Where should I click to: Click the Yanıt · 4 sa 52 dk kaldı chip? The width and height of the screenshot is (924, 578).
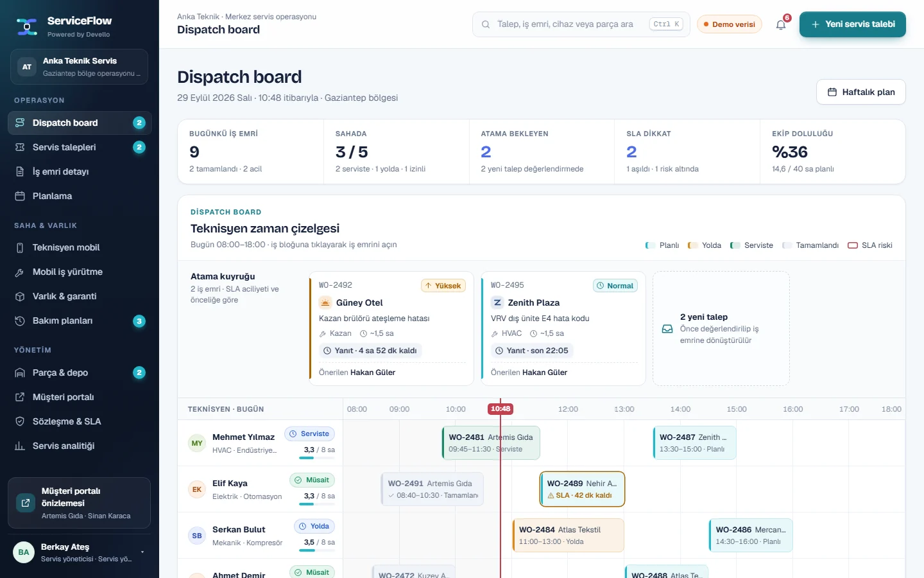pyautogui.click(x=370, y=351)
